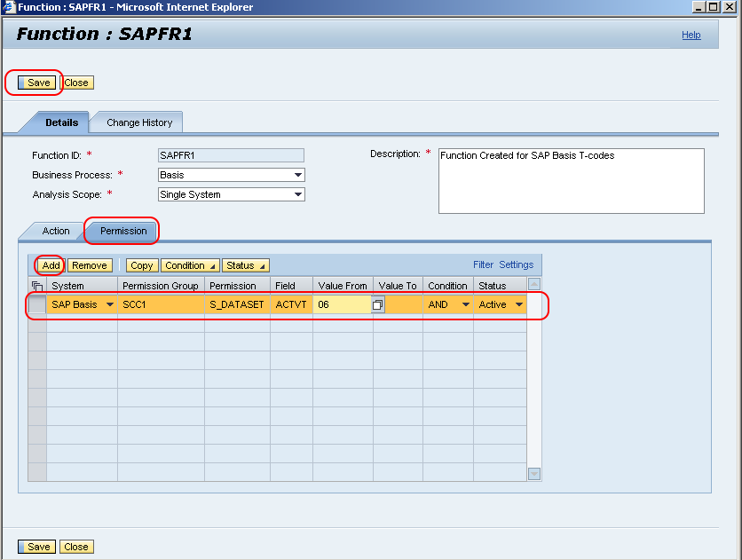Click the Permission column header
This screenshot has width=742, height=560.
[x=237, y=286]
